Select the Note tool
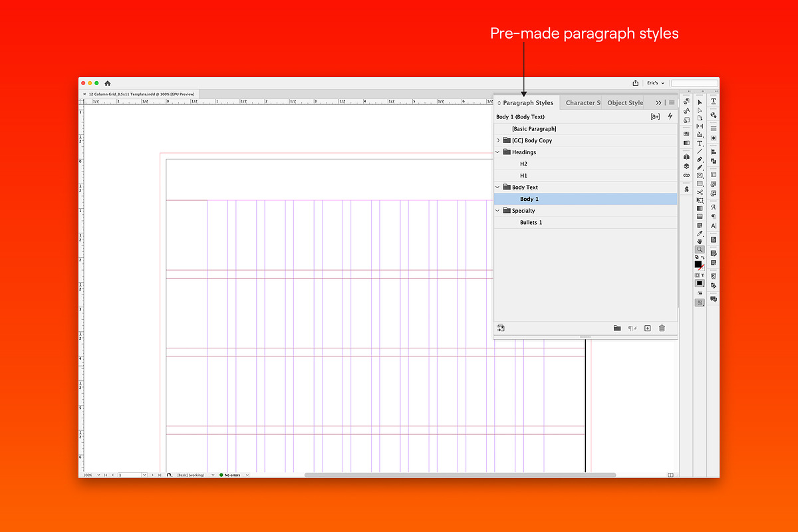 click(x=700, y=225)
